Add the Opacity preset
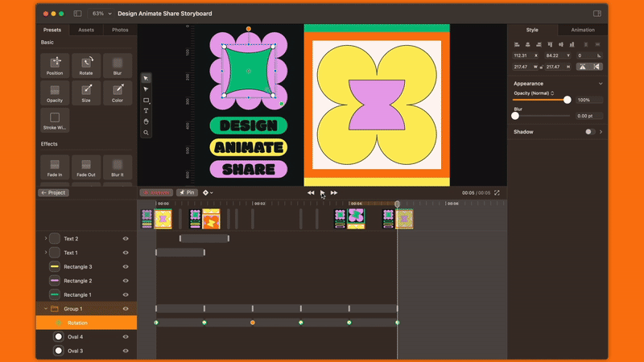The width and height of the screenshot is (644, 362). pos(55,93)
